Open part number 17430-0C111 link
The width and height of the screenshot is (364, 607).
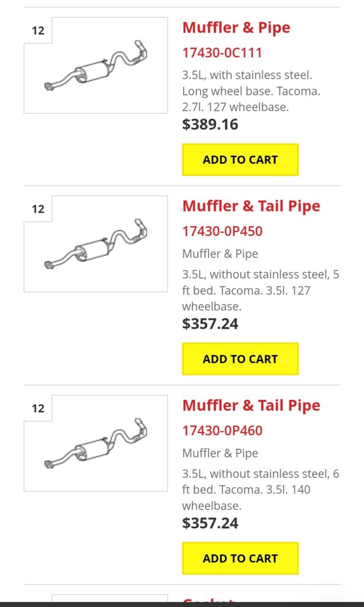222,52
